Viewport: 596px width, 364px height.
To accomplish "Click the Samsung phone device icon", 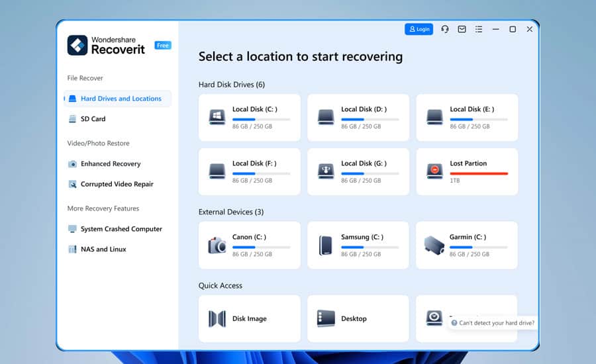I will click(326, 245).
